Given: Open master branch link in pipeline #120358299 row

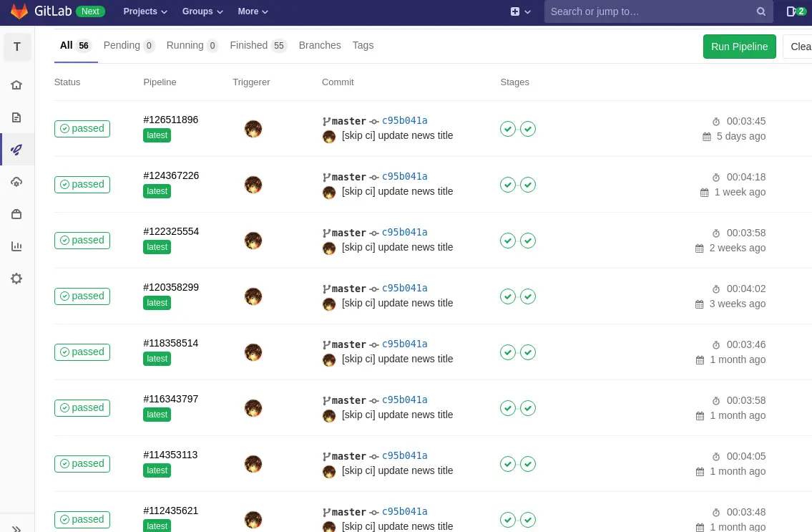Looking at the screenshot, I should (x=348, y=289).
